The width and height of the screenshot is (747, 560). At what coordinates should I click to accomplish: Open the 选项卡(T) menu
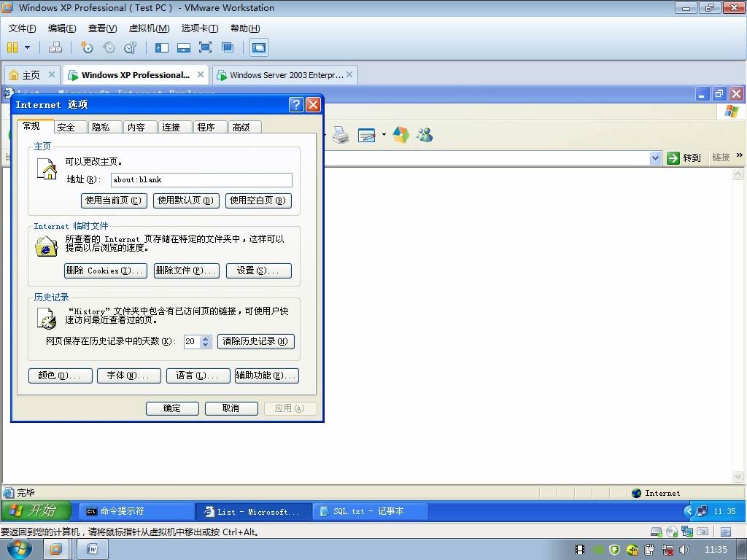(200, 28)
